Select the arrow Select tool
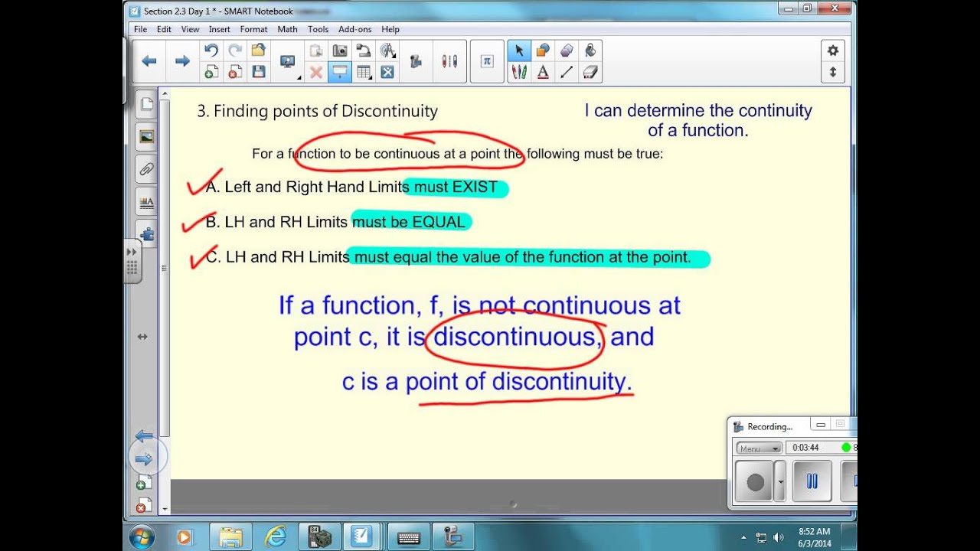 tap(519, 51)
